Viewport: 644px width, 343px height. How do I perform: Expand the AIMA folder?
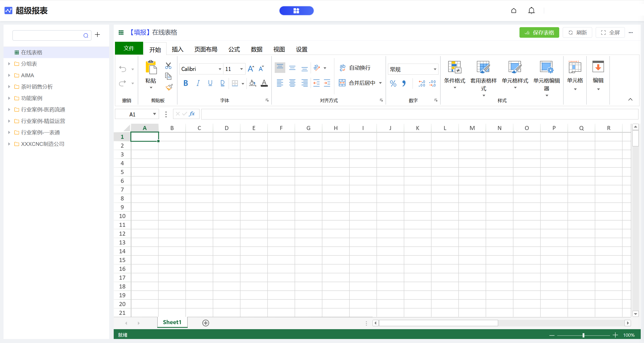point(9,75)
